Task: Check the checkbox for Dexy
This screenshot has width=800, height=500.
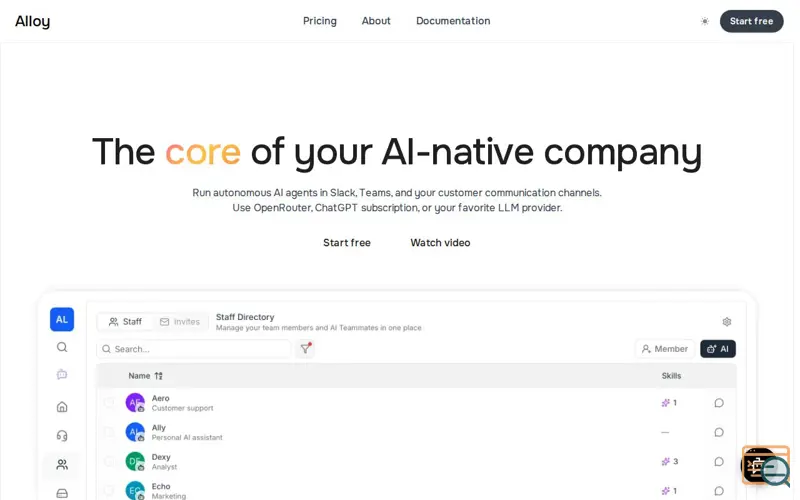Action: (x=109, y=461)
